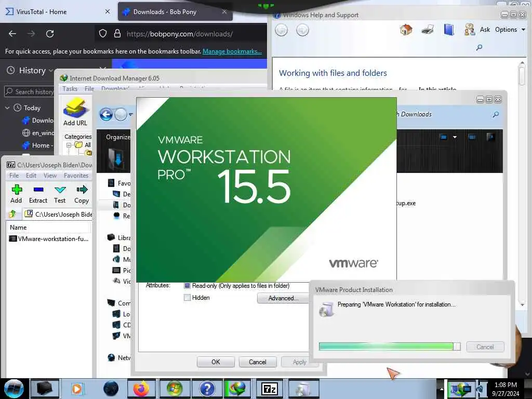Click Cancel in the properties dialog

pos(258,362)
